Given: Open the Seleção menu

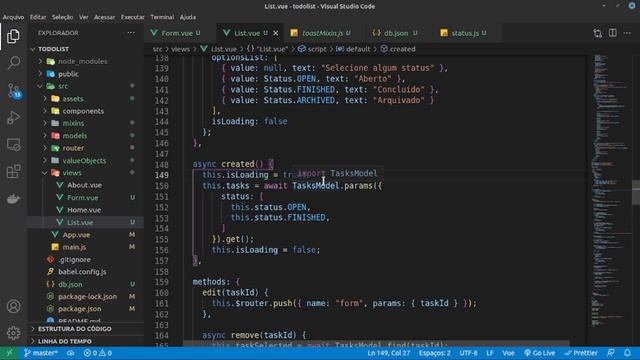Looking at the screenshot, I should pyautogui.click(x=62, y=17).
